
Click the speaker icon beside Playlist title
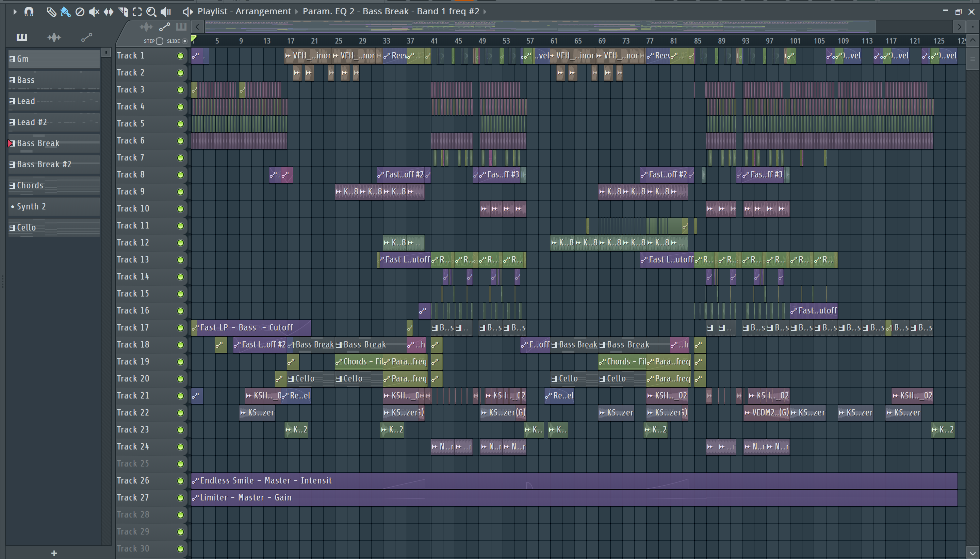click(187, 12)
